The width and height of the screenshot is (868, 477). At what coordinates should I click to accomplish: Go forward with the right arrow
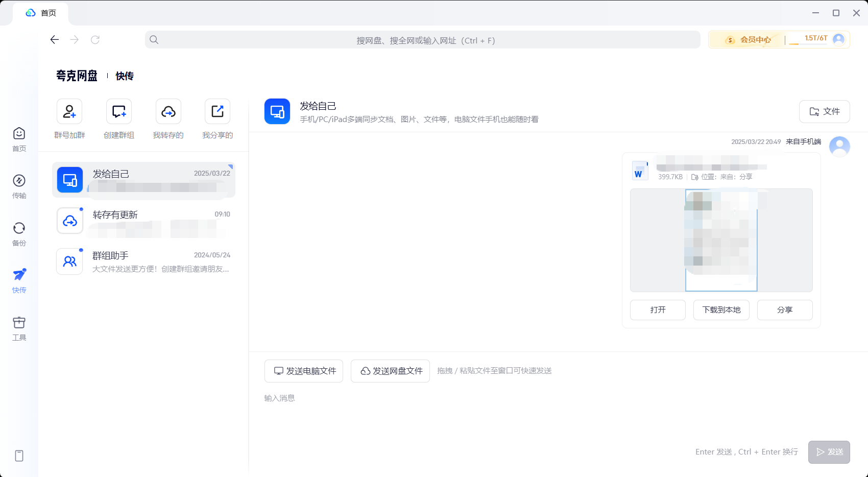tap(75, 40)
